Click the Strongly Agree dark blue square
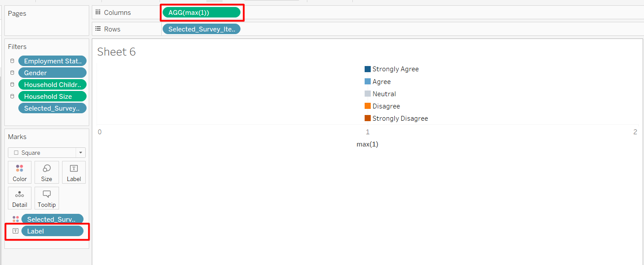Image resolution: width=644 pixels, height=265 pixels. pos(368,69)
